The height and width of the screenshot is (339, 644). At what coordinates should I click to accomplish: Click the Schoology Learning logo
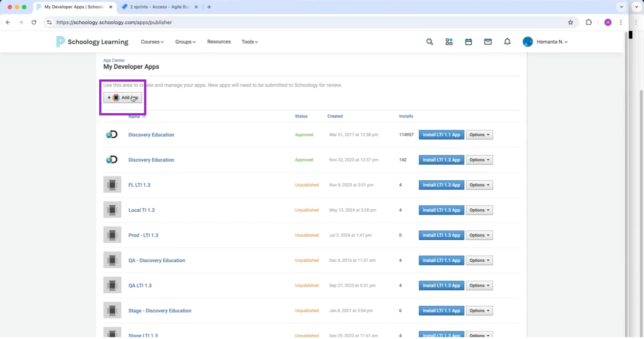(x=92, y=42)
